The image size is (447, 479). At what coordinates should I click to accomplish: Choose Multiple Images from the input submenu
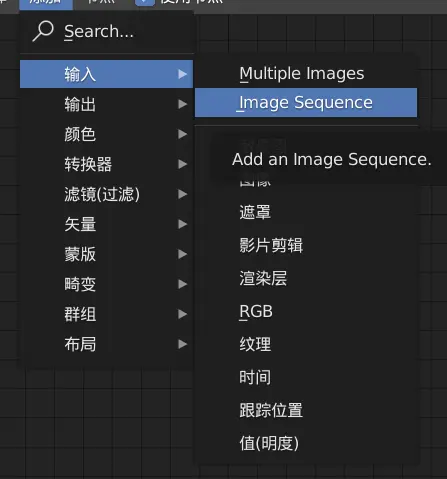click(x=306, y=74)
